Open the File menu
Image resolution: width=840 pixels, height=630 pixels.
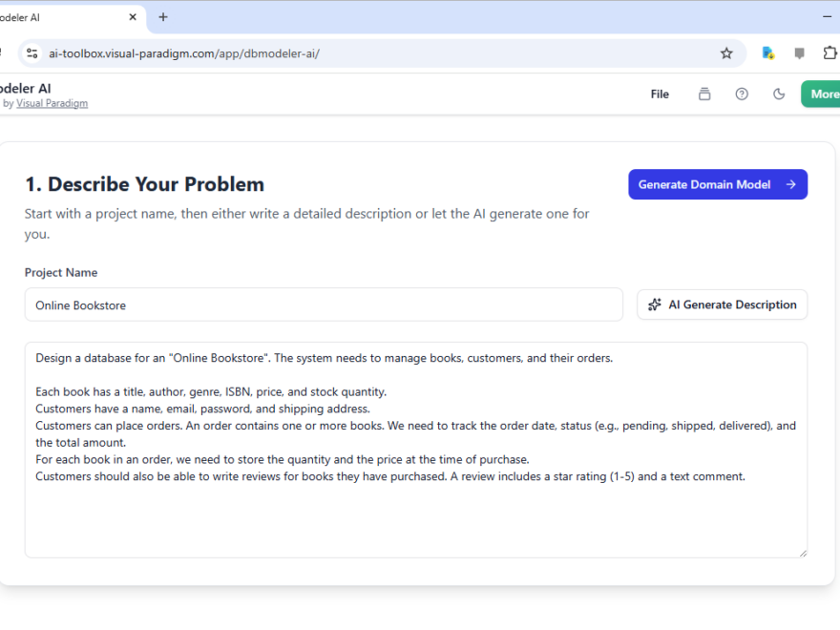click(660, 94)
